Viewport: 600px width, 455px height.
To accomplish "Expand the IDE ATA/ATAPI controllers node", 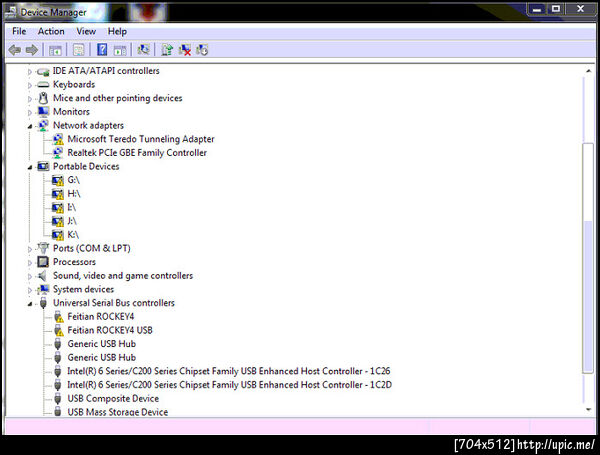I will [x=29, y=72].
